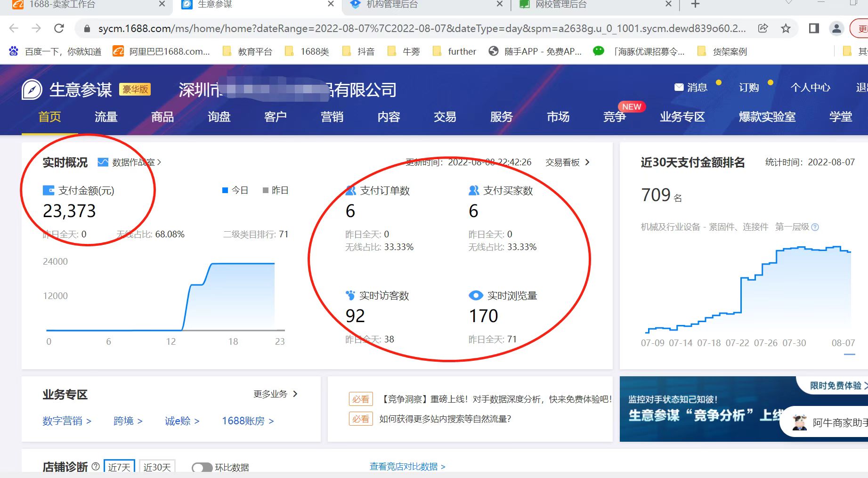Image resolution: width=868 pixels, height=478 pixels.
Task: Toggle the 环比数据 switch
Action: 202,467
